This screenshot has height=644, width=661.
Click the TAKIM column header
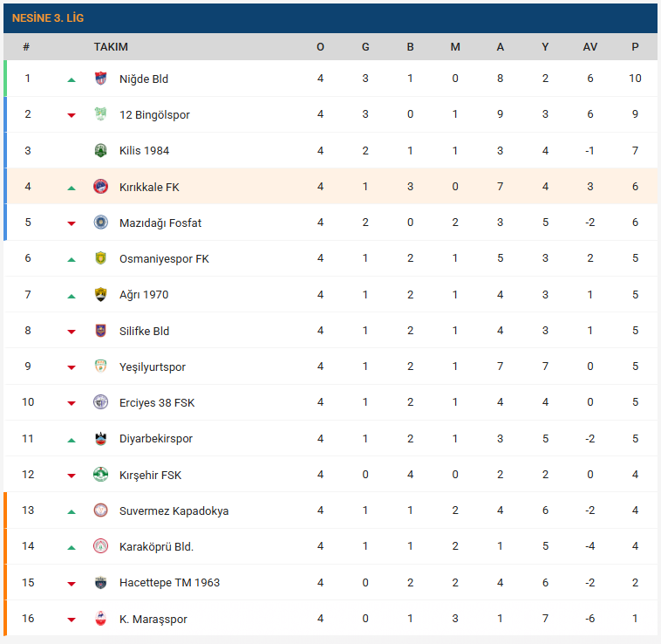pyautogui.click(x=111, y=47)
